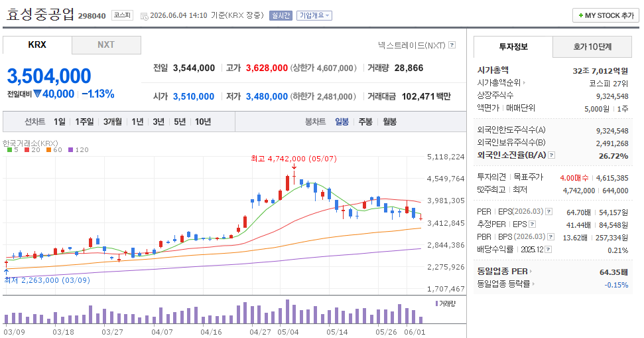Open the 호가10단계 tab
644x338 pixels.
point(592,46)
